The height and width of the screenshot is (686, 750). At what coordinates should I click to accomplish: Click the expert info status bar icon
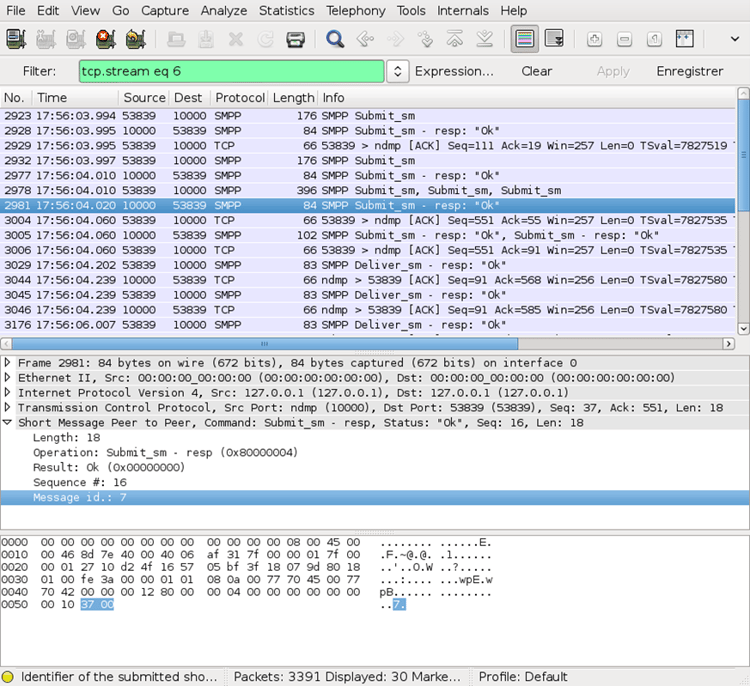pyautogui.click(x=9, y=677)
